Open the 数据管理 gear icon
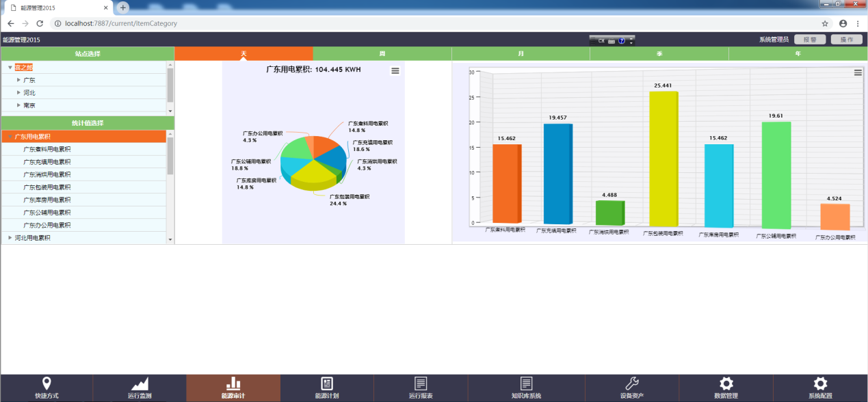Screen dimensions: 868x402 [x=726, y=384]
